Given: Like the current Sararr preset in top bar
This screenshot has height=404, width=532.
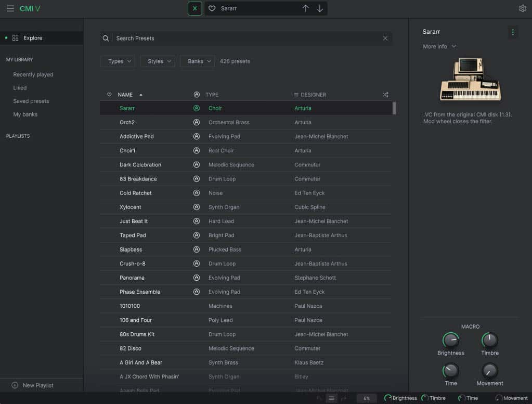Looking at the screenshot, I should (x=212, y=8).
